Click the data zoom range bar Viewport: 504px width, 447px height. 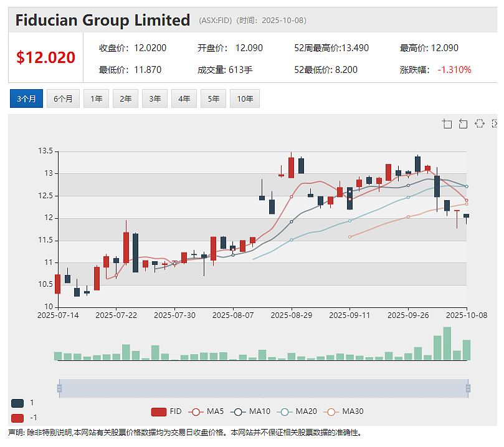(x=264, y=388)
